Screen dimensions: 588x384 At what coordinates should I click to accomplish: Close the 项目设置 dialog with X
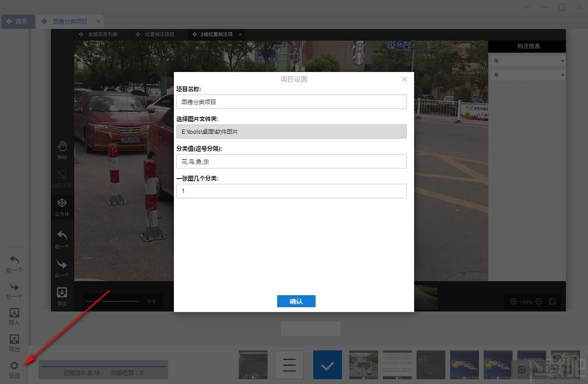[404, 79]
